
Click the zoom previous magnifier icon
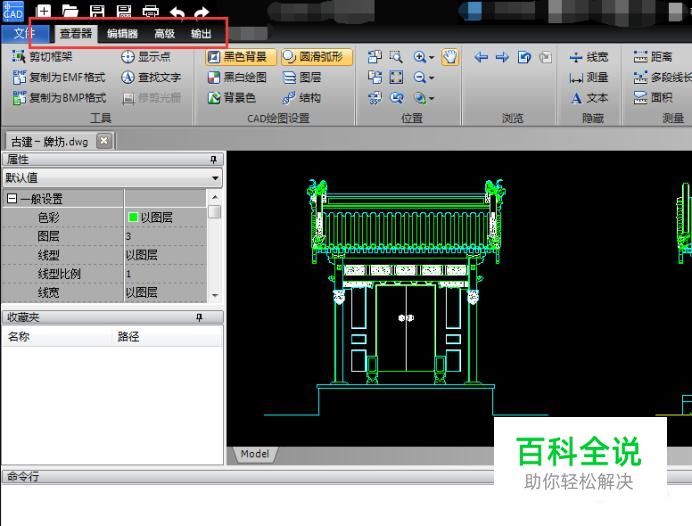(396, 98)
